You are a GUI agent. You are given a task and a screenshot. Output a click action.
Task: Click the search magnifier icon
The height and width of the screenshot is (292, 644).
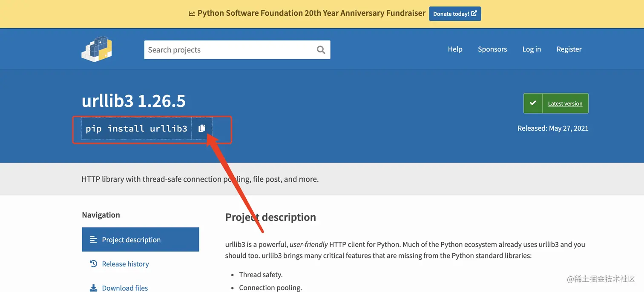pos(321,50)
